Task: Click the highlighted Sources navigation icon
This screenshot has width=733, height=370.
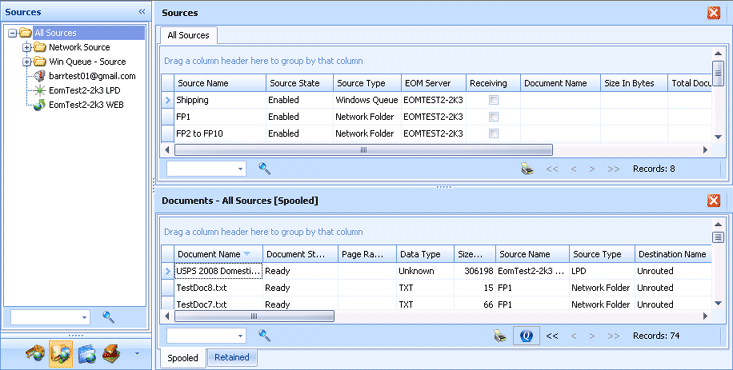Action: point(61,354)
